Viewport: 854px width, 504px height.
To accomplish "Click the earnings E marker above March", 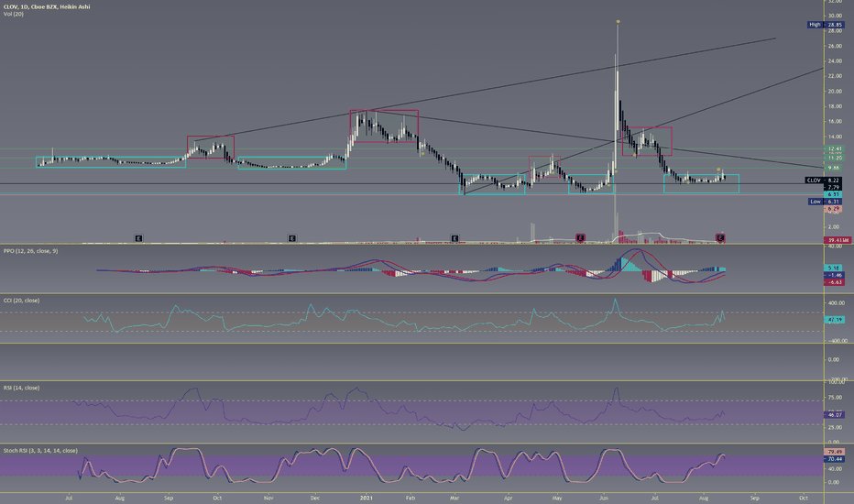I will [454, 238].
